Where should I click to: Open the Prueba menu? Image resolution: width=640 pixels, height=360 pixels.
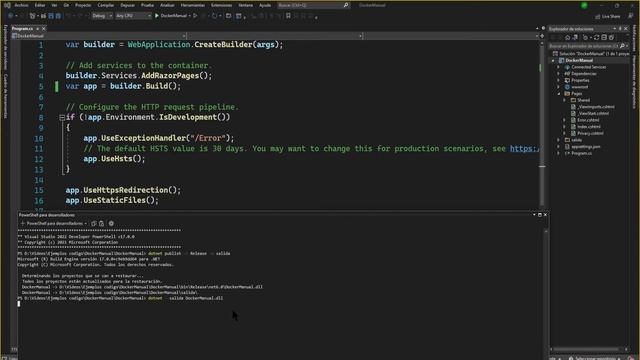click(147, 5)
